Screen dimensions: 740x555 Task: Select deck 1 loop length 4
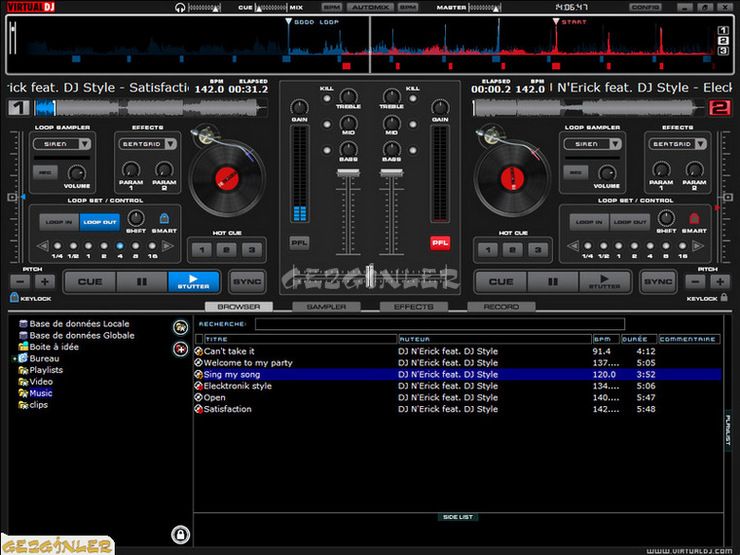(120, 246)
